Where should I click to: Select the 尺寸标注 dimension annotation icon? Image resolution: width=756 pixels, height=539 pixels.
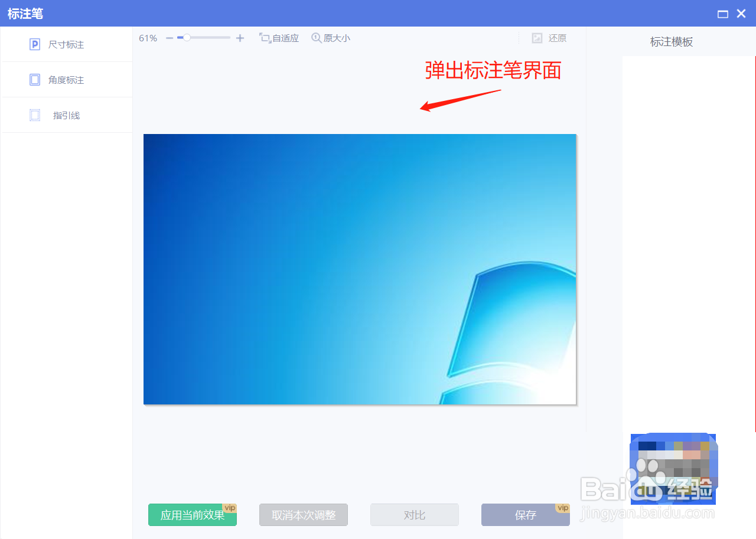click(x=35, y=44)
